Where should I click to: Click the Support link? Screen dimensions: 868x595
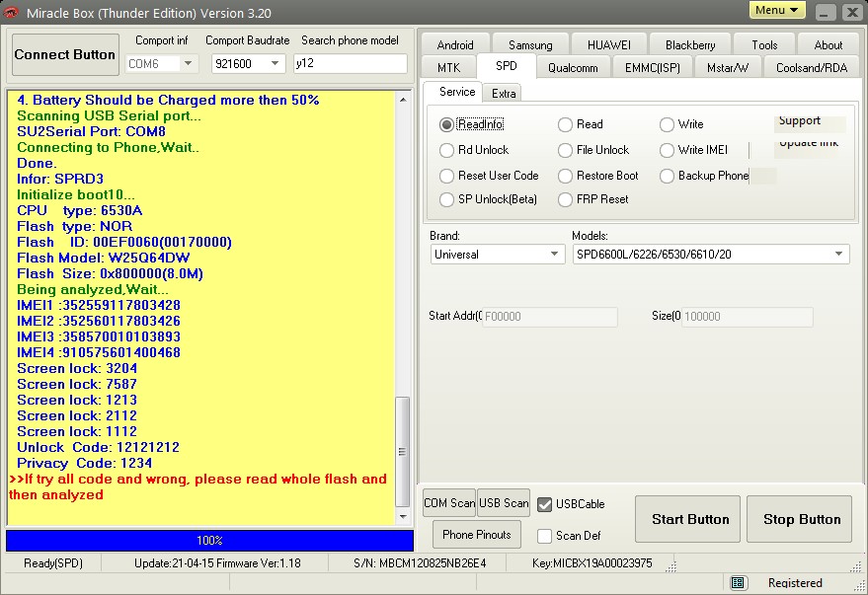click(x=799, y=120)
